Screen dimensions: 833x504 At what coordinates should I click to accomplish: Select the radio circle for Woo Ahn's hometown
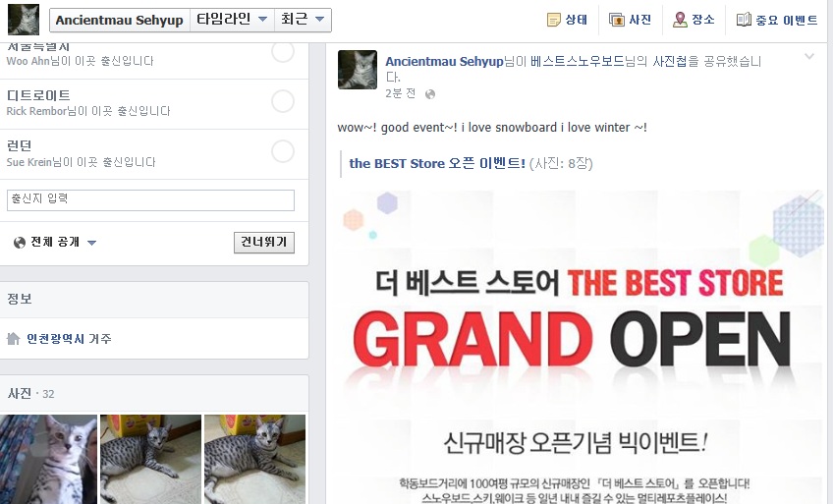pyautogui.click(x=283, y=51)
